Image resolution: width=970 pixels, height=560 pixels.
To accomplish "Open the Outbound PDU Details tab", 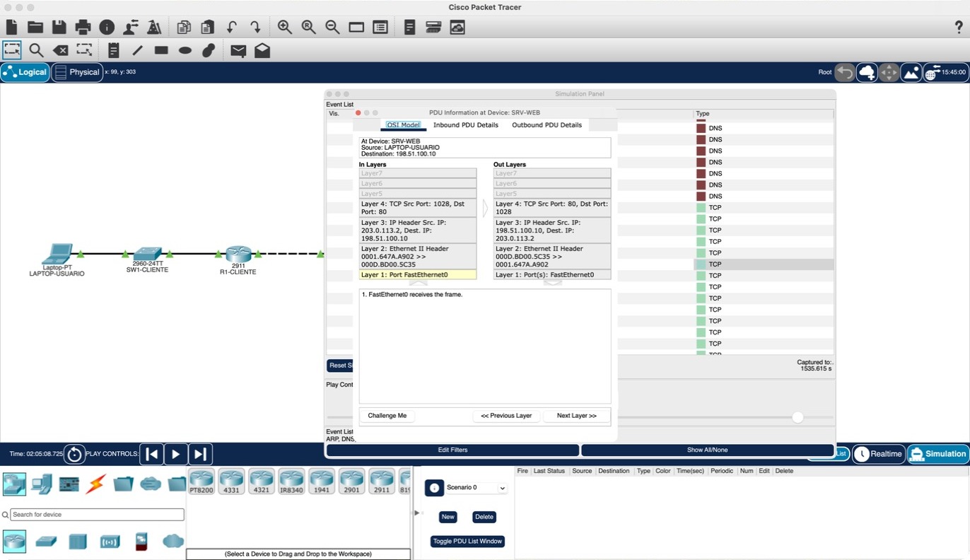I will (547, 125).
